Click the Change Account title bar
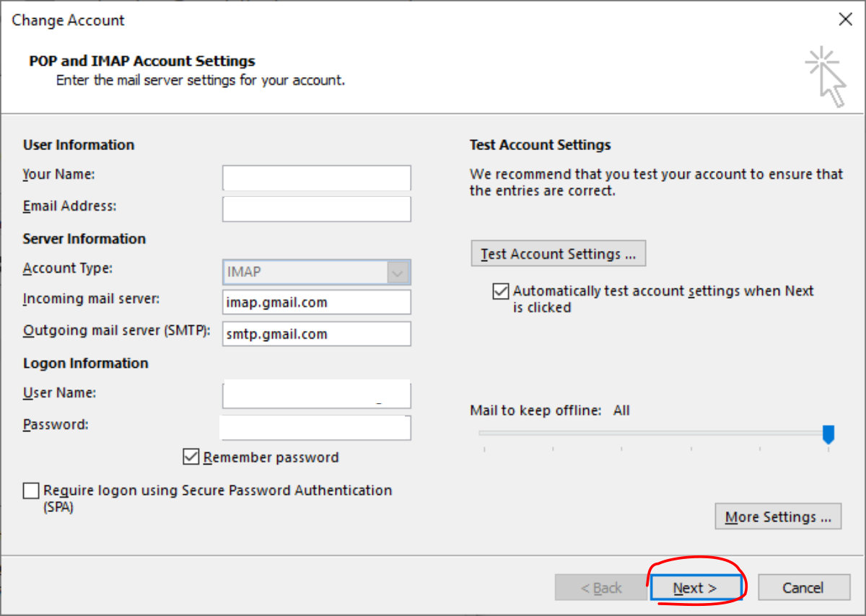The height and width of the screenshot is (616, 866). [x=361, y=20]
